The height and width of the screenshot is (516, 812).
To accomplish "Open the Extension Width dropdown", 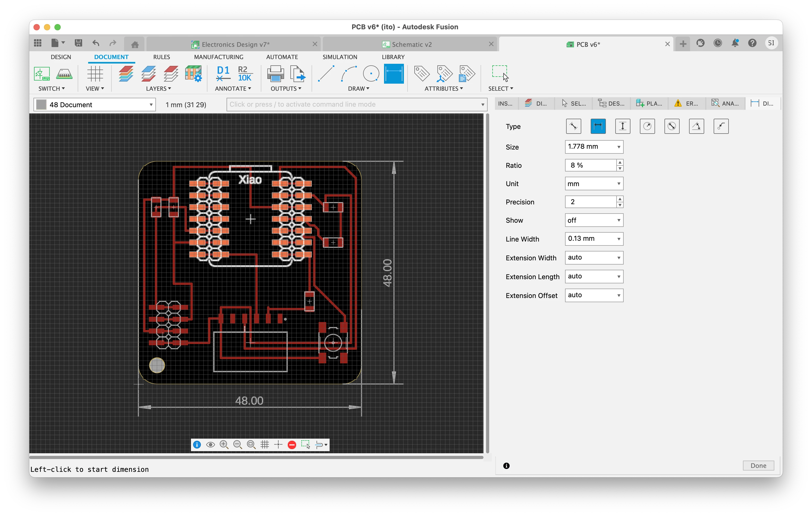I will click(x=594, y=257).
